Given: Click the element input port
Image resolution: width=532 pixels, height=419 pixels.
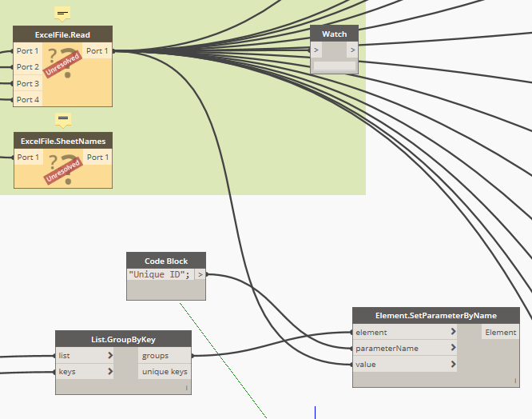Looking at the screenshot, I should click(x=405, y=332).
